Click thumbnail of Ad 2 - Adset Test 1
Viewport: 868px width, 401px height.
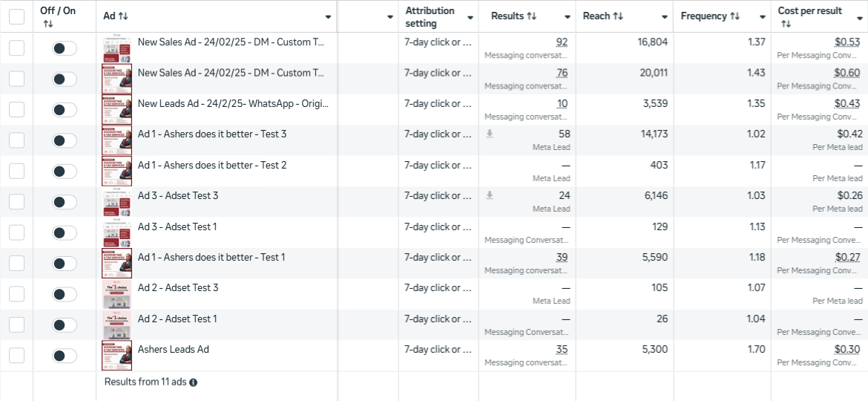pyautogui.click(x=116, y=325)
